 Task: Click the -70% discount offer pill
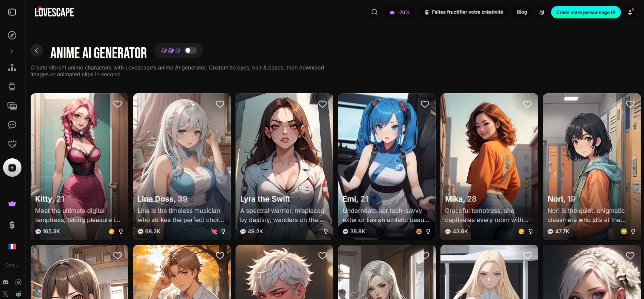click(399, 12)
